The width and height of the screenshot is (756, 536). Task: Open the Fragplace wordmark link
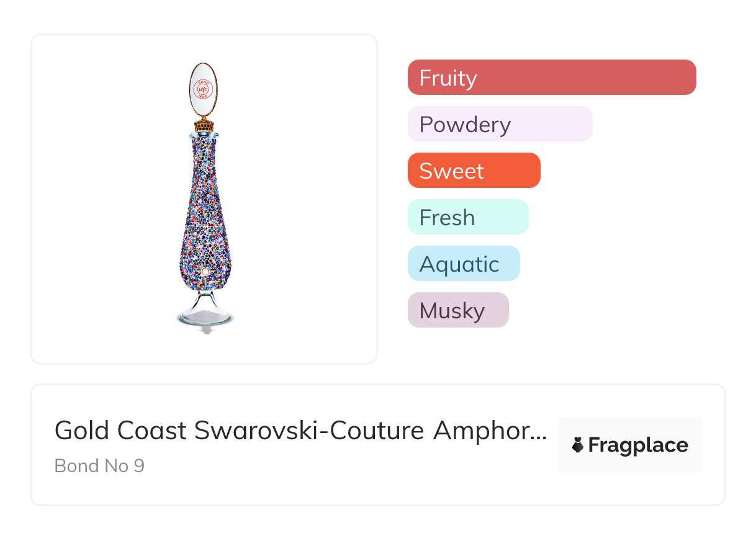[637, 445]
